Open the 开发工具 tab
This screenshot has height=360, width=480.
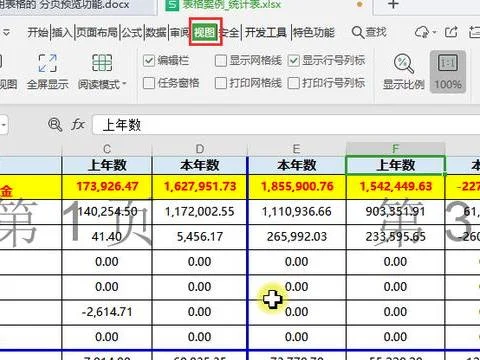[x=266, y=33]
